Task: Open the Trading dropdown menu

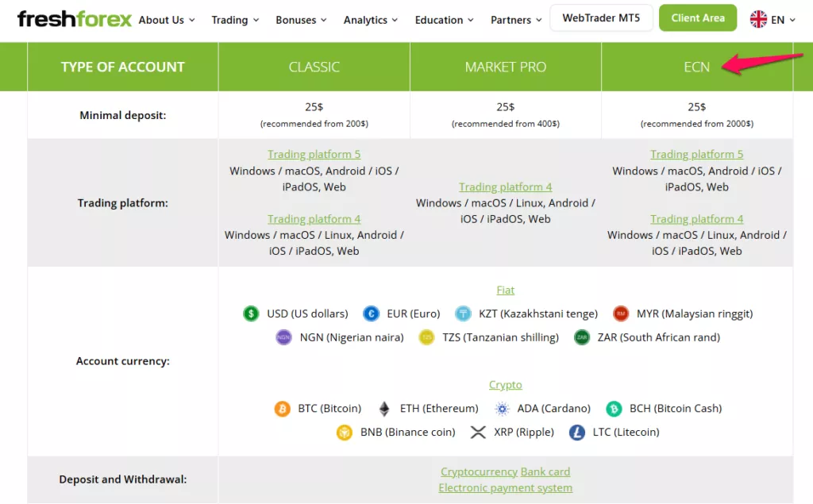Action: point(235,20)
